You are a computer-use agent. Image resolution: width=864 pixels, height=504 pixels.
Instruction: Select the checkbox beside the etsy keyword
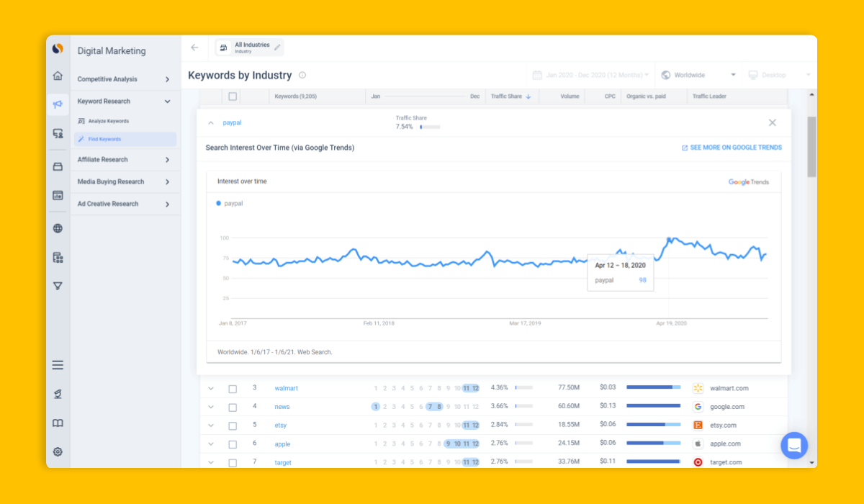[233, 425]
